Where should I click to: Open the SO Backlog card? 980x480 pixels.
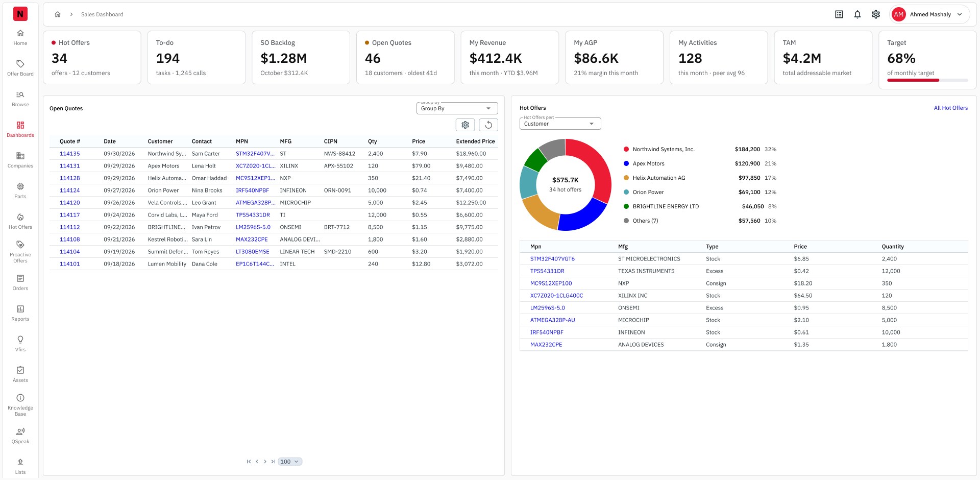[x=301, y=57]
